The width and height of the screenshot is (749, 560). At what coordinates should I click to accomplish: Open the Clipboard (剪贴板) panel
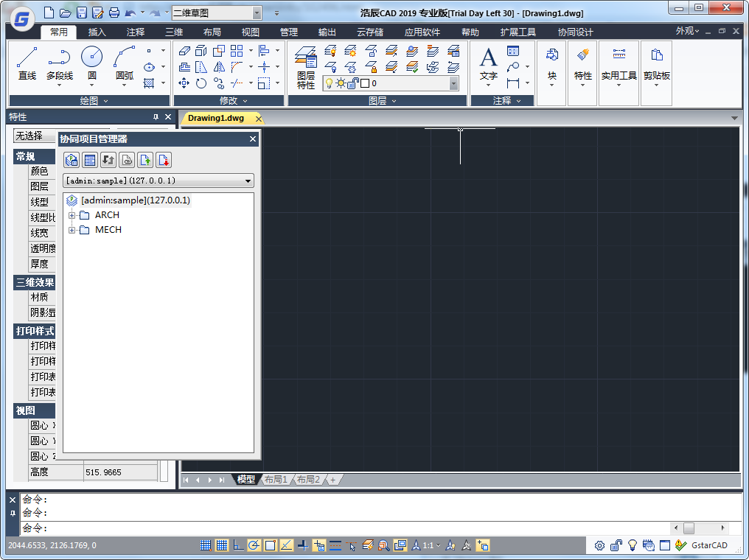pos(656,66)
